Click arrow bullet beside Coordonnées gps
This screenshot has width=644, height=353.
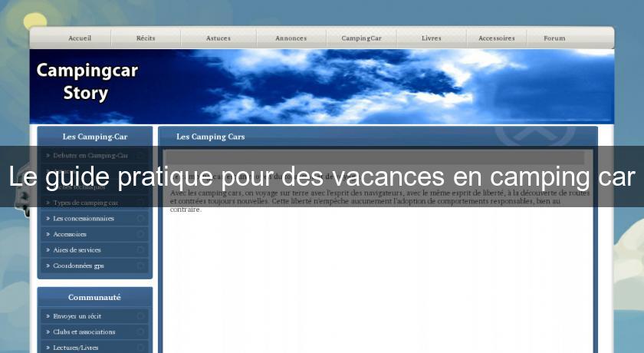tap(48, 266)
